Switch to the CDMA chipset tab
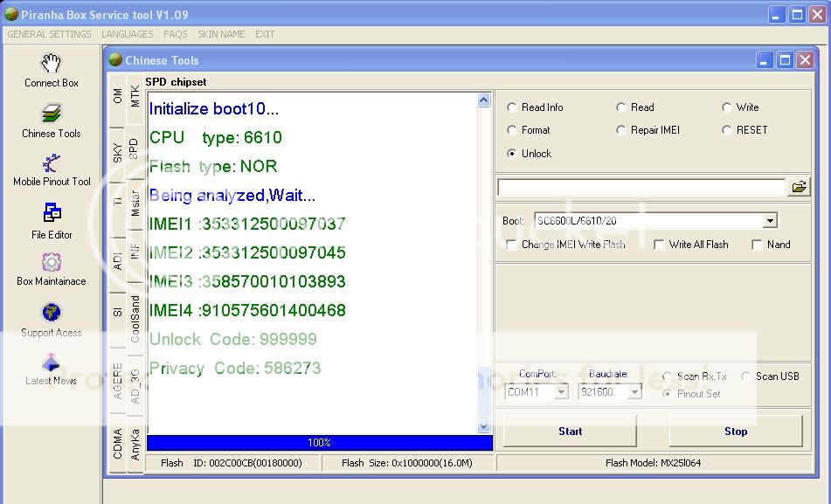The height and width of the screenshot is (504, 831). click(x=118, y=444)
